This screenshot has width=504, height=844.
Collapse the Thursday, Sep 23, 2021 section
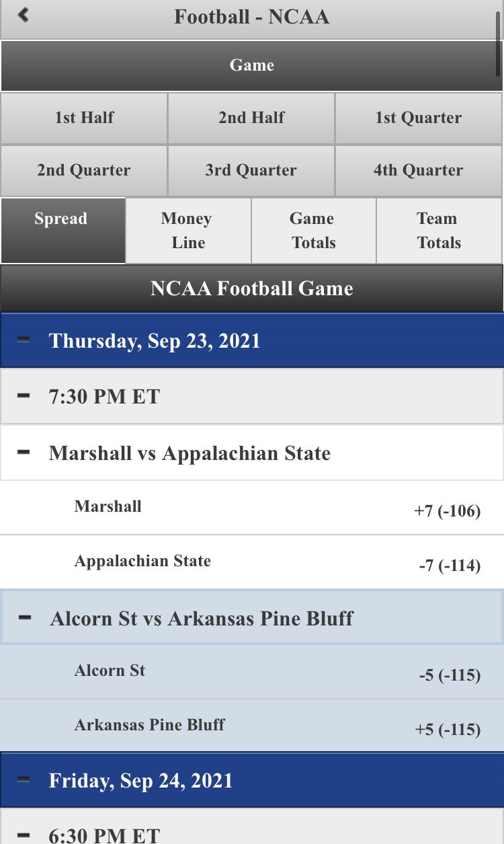click(24, 340)
